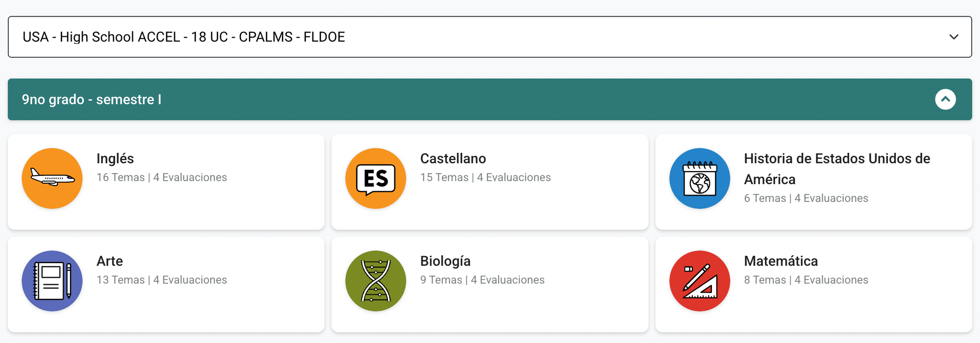Toggle the 9no grado - semestre I header
Screen dimensions: 980x343
(490, 99)
